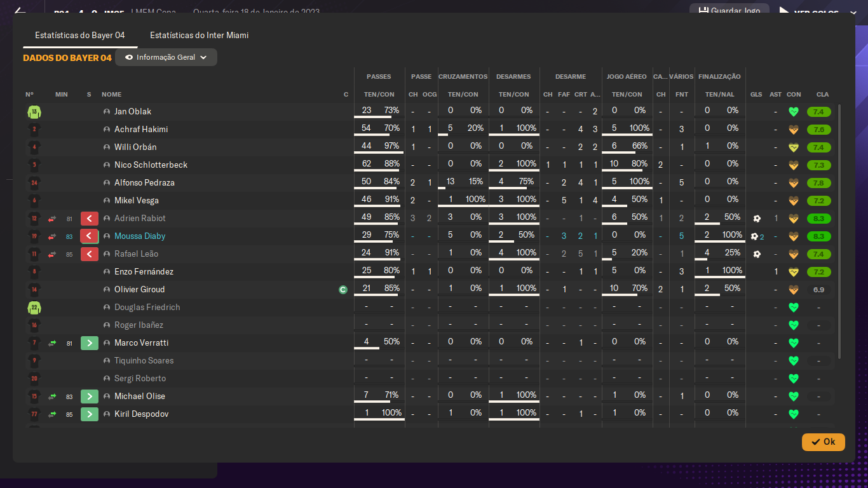Click person icon beside Nico Schlotterbeck

point(107,165)
